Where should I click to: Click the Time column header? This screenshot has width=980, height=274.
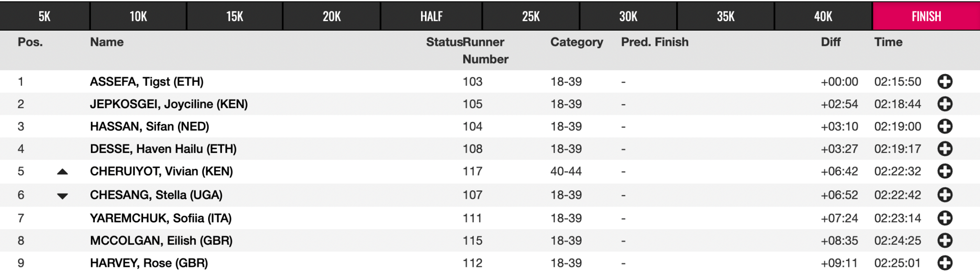(888, 42)
